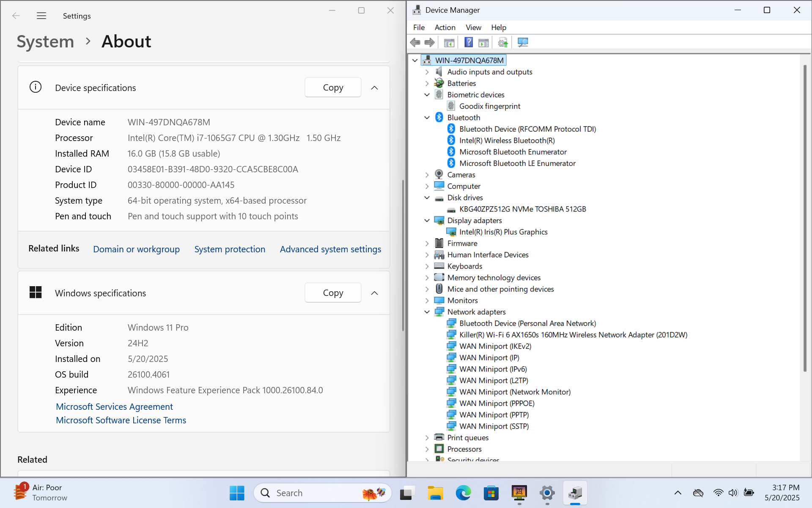Open Microsoft Edge from the taskbar

point(463,493)
